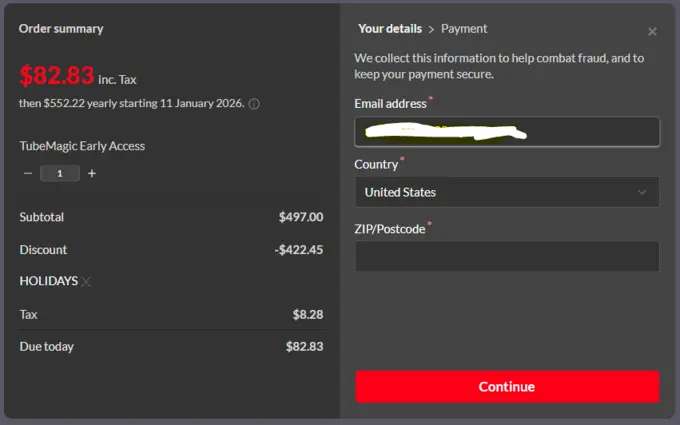Click the ZIP/Postcode label
The height and width of the screenshot is (425, 680).
point(389,228)
